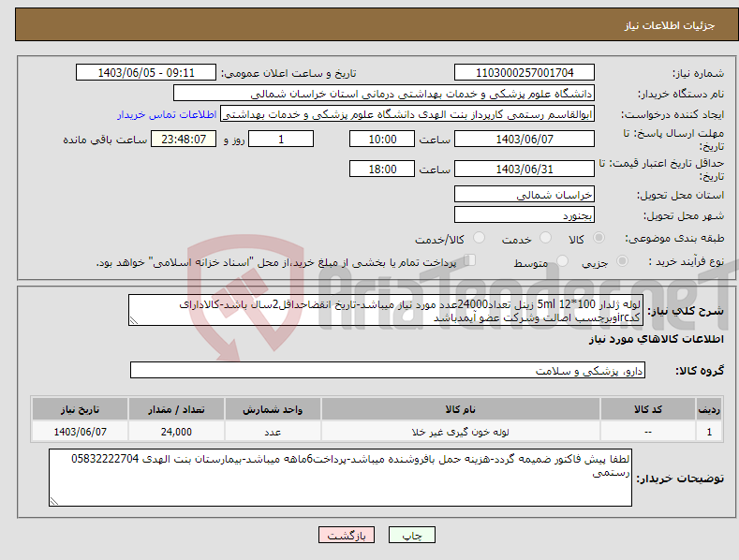739x560 pixels.
Task: Click the شرح کلی نیاز label
Action: pos(686,311)
